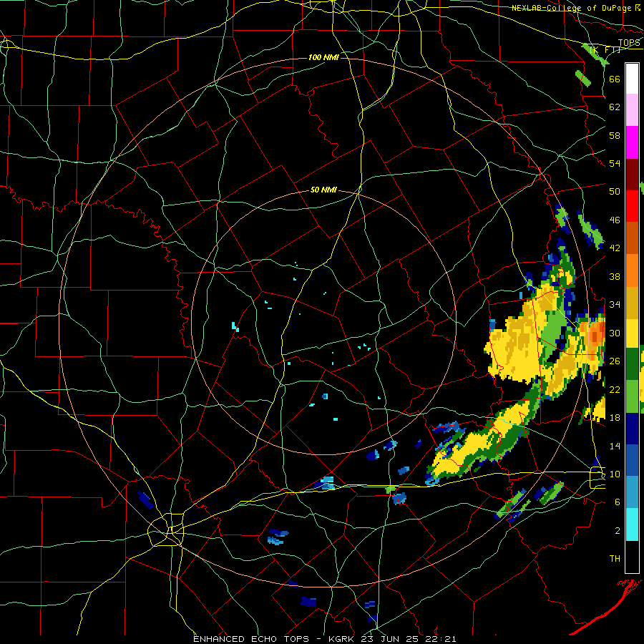This screenshot has width=644, height=644.
Task: Click the legend value "26"
Action: (615, 361)
